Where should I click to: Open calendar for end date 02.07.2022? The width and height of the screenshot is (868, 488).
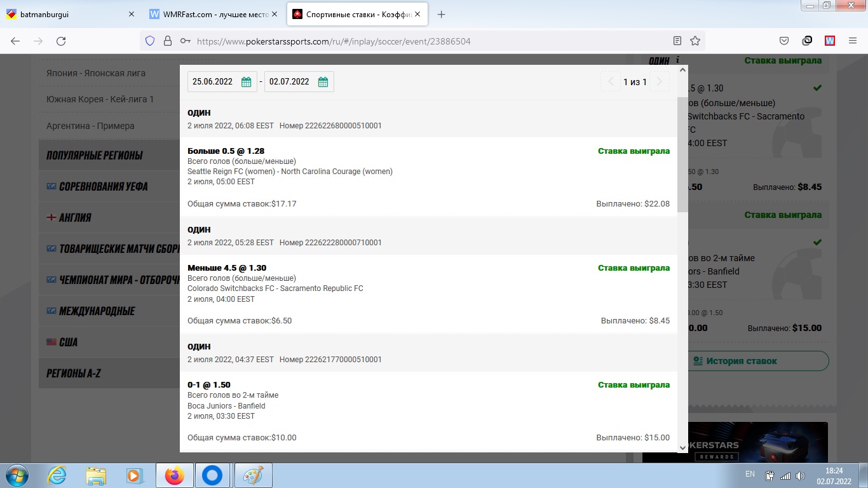tap(323, 82)
